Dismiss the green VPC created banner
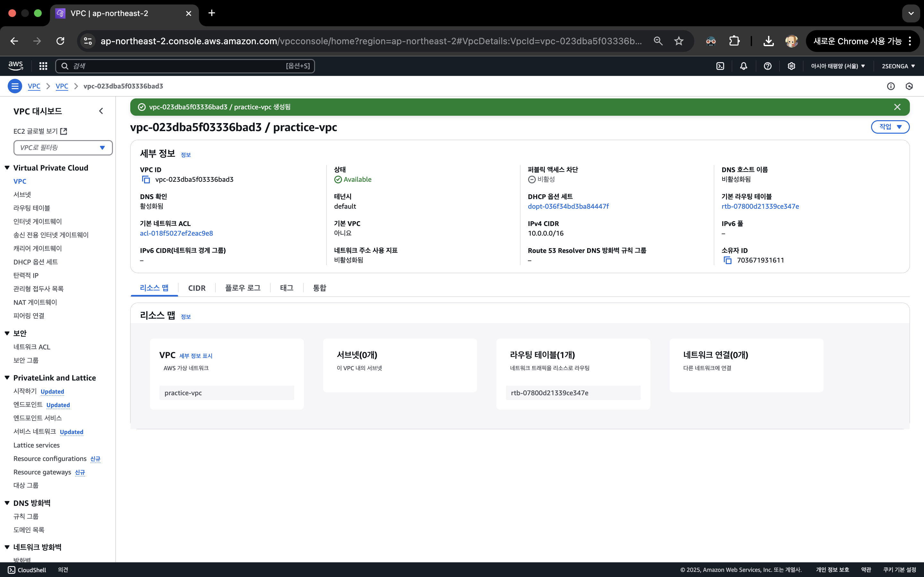The image size is (924, 577). coord(897,107)
